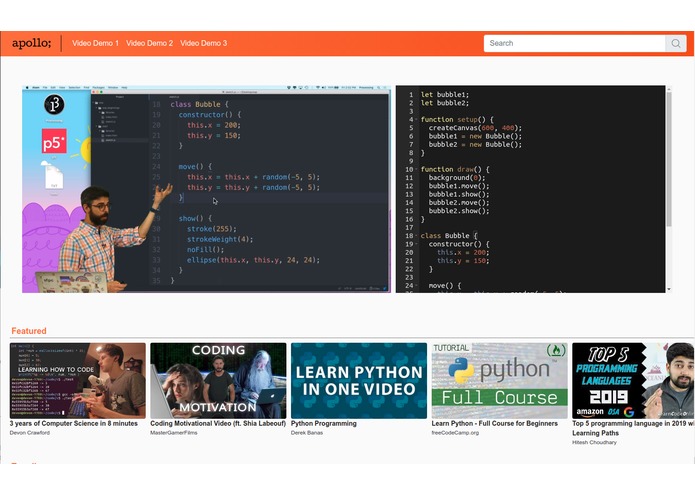Open '3 years of Computer Science' thumbnail
The image size is (695, 494).
pyautogui.click(x=78, y=381)
